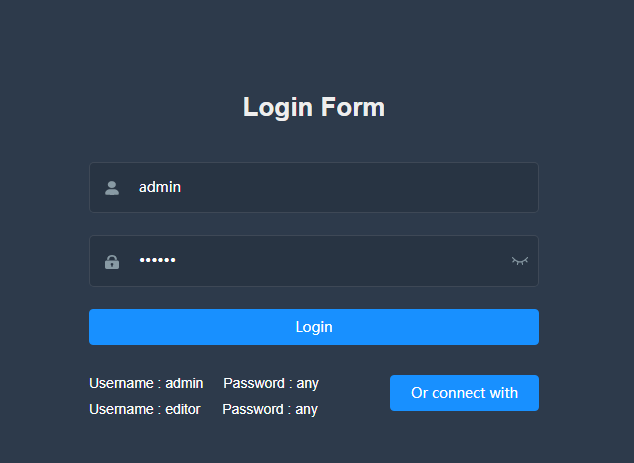The height and width of the screenshot is (463, 634).
Task: Click Password : any beside the editor hint
Action: 270,409
